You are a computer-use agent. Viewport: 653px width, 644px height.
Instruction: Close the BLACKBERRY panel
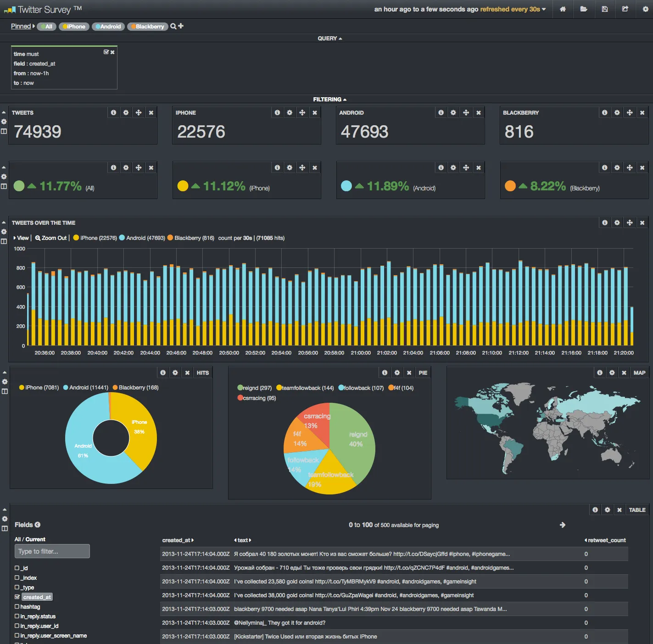[642, 112]
